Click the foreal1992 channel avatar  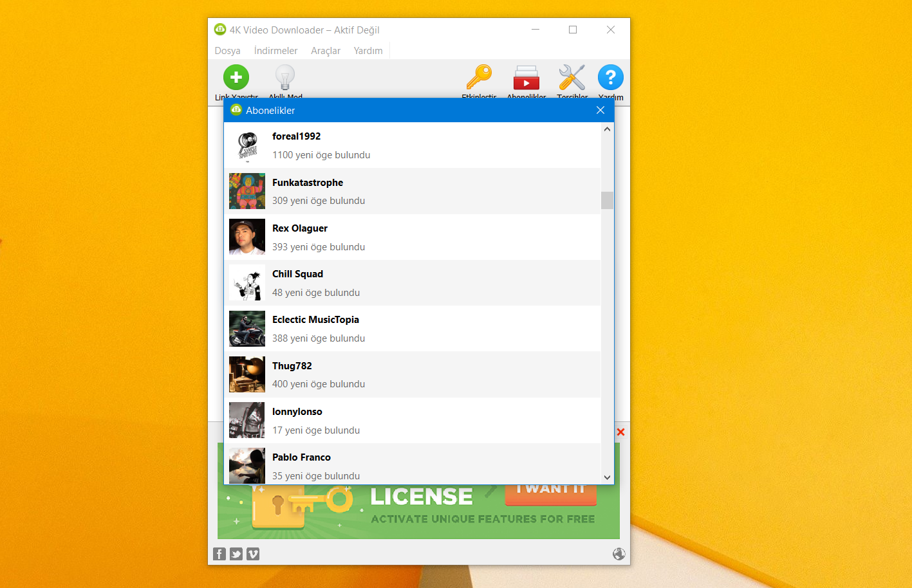tap(247, 145)
